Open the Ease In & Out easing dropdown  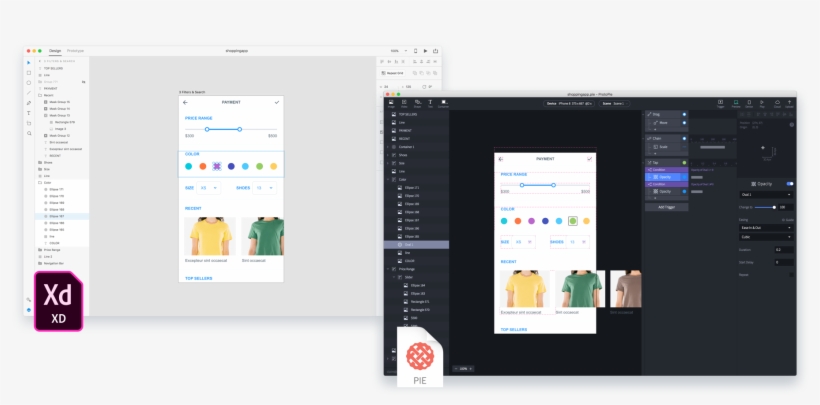(766, 228)
